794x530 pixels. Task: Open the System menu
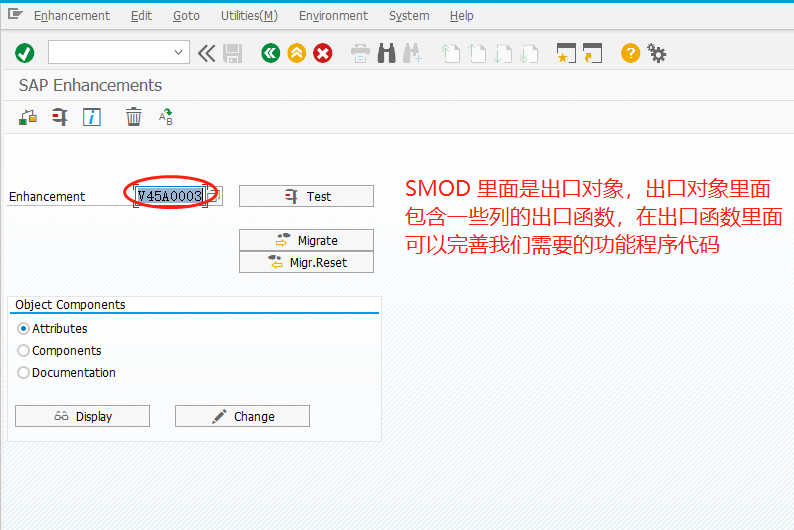pyautogui.click(x=409, y=16)
